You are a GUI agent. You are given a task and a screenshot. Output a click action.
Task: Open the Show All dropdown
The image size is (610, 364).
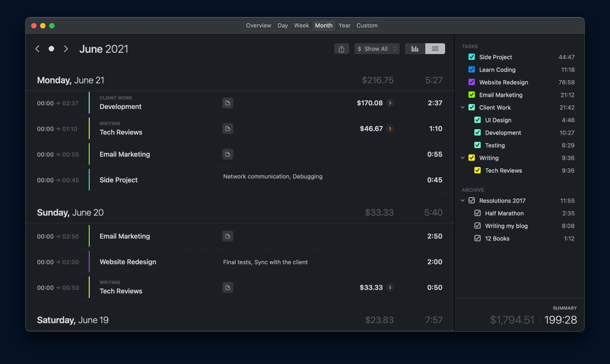377,49
